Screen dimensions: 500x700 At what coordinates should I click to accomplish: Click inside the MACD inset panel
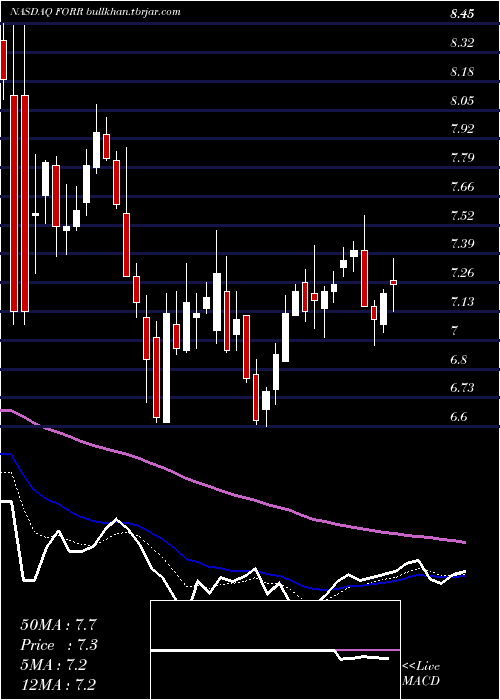[x=275, y=650]
